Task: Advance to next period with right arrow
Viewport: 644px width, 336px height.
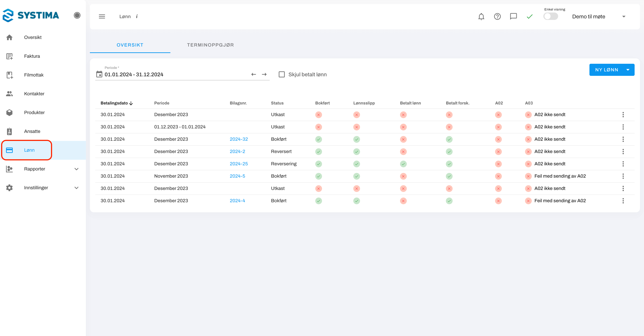Action: [264, 74]
